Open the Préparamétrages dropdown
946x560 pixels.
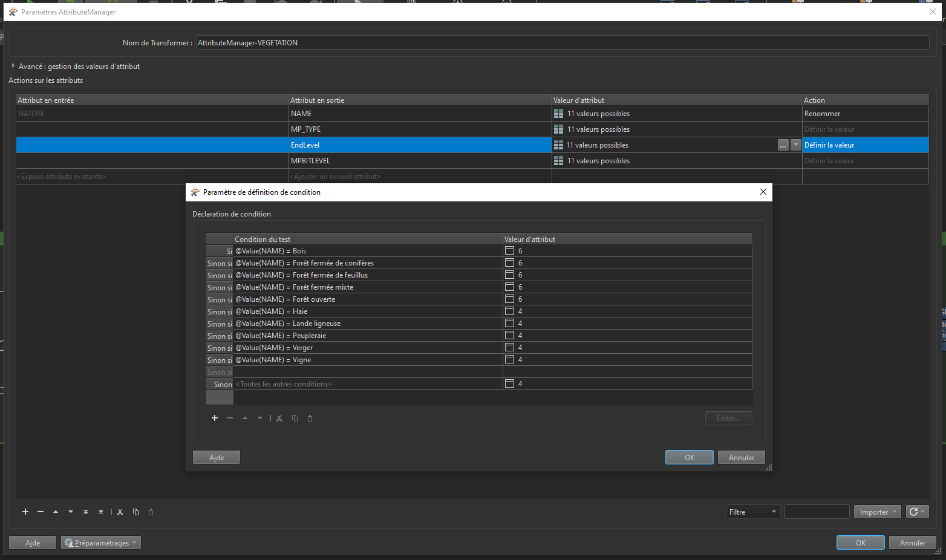(101, 542)
